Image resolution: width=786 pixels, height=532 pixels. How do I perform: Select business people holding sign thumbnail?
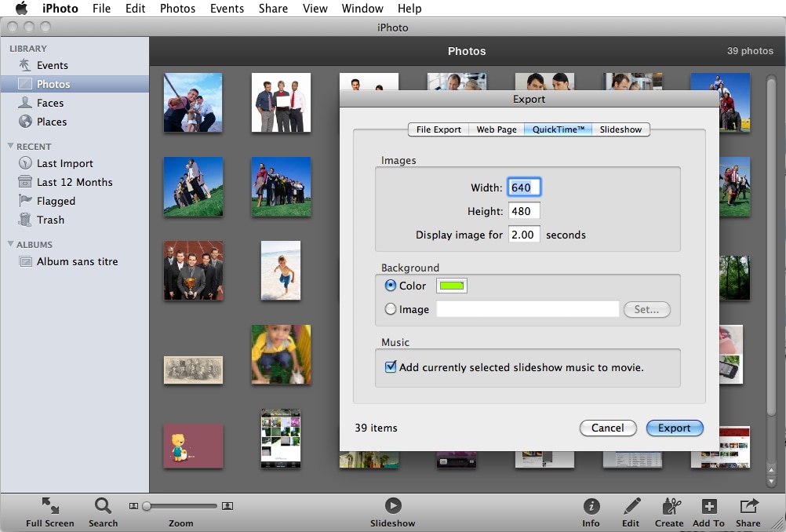tap(281, 103)
